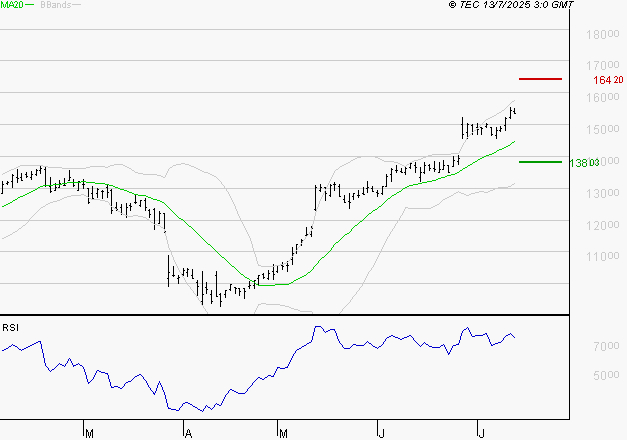Viewport: 627px width, 440px height.
Task: Click the second M month marker
Action: coord(283,433)
